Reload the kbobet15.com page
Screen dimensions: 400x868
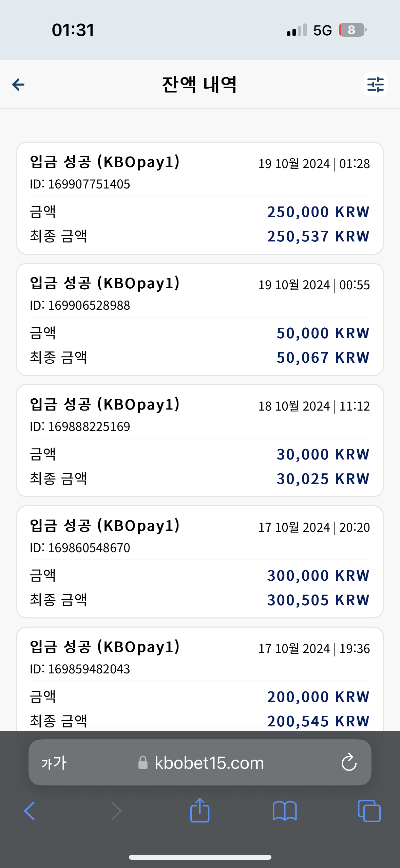click(x=349, y=762)
